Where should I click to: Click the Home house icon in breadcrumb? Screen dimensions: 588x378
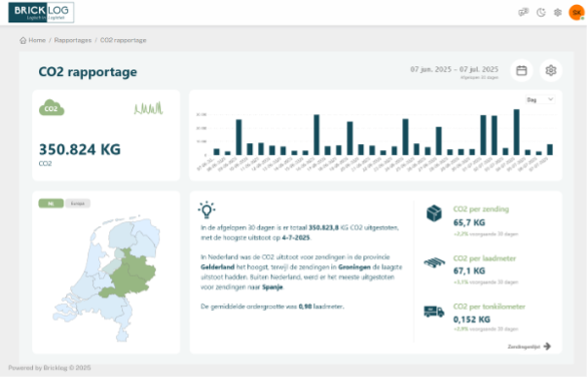point(22,40)
